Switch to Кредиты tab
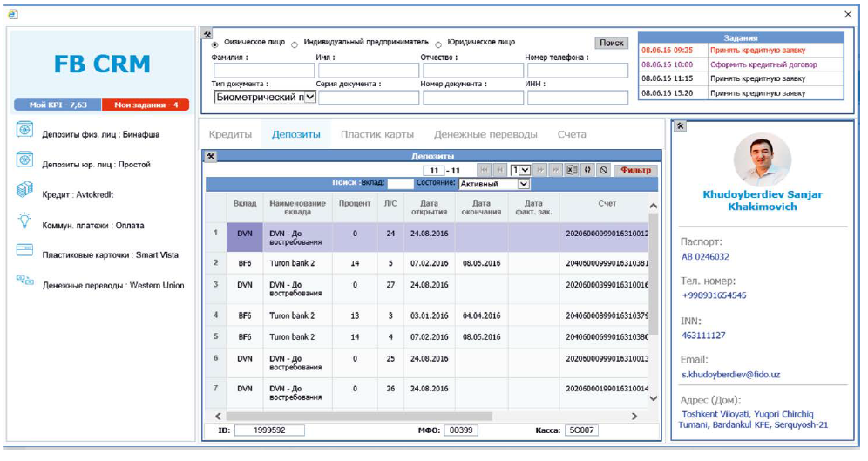The image size is (868, 461). pyautogui.click(x=230, y=134)
